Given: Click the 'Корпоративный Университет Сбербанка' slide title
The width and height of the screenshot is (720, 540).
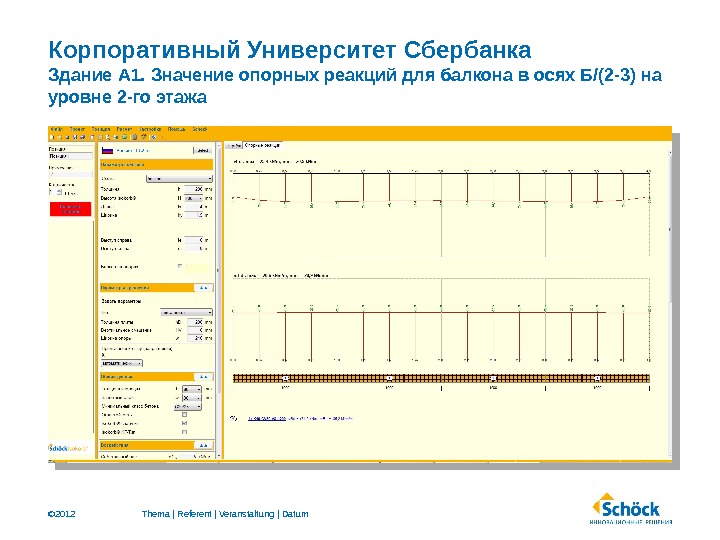Looking at the screenshot, I should click(290, 50).
